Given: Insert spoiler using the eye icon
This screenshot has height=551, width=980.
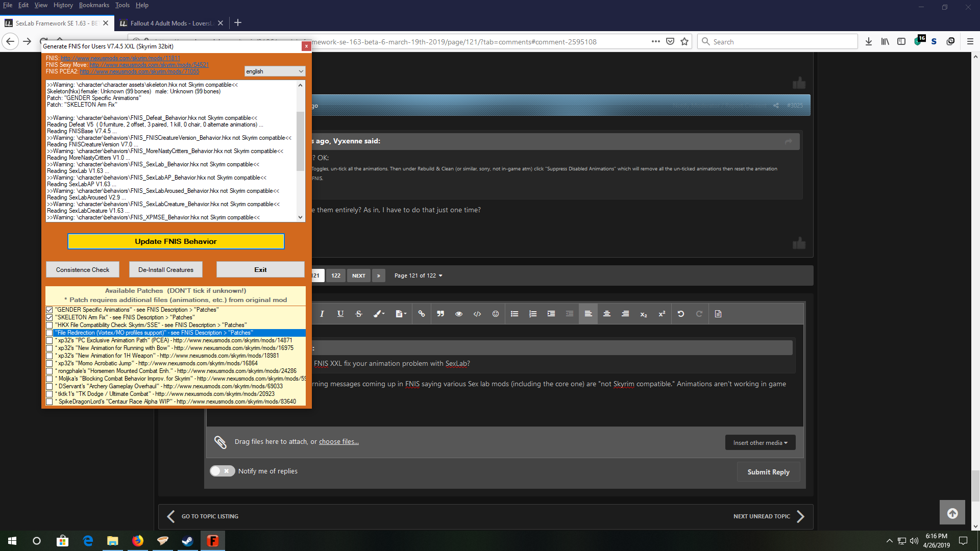Looking at the screenshot, I should [459, 314].
